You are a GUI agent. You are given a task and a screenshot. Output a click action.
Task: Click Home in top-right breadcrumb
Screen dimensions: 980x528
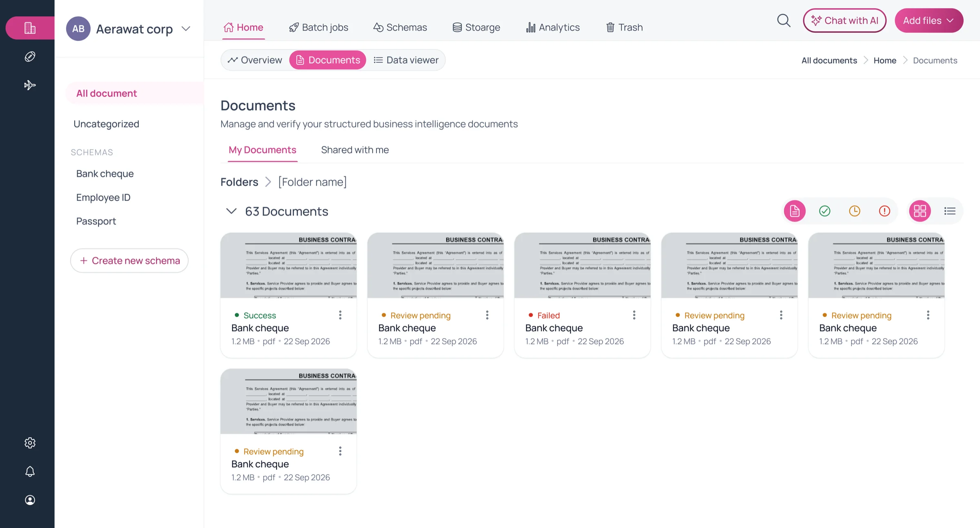885,60
